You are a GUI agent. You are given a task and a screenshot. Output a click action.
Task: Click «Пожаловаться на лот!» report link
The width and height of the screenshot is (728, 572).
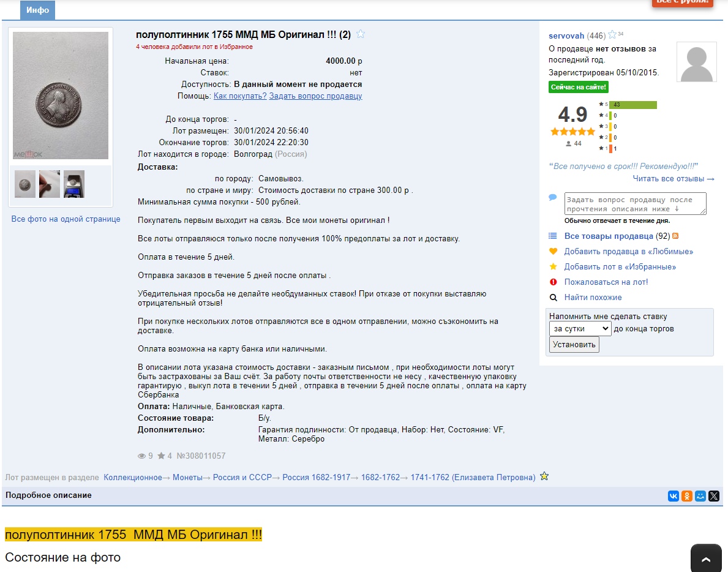[x=606, y=282]
